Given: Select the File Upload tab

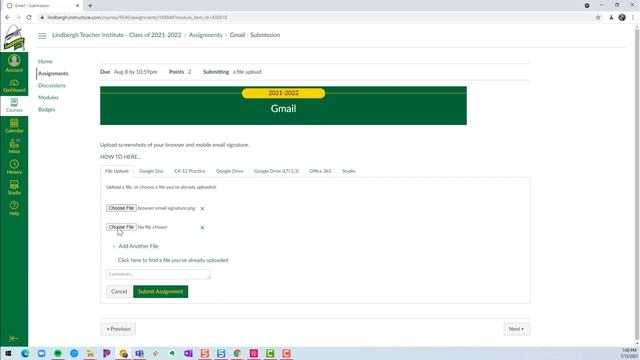Looking at the screenshot, I should 117,171.
